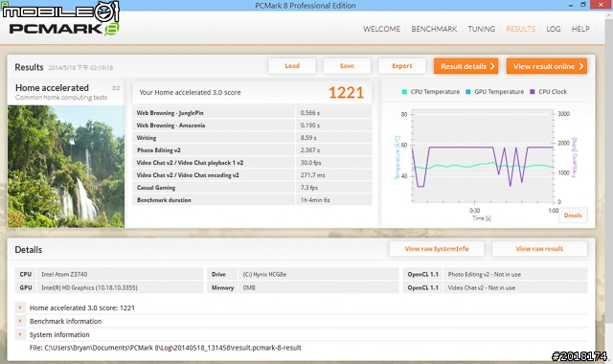Click View raw result
The width and height of the screenshot is (613, 364).
coord(539,249)
